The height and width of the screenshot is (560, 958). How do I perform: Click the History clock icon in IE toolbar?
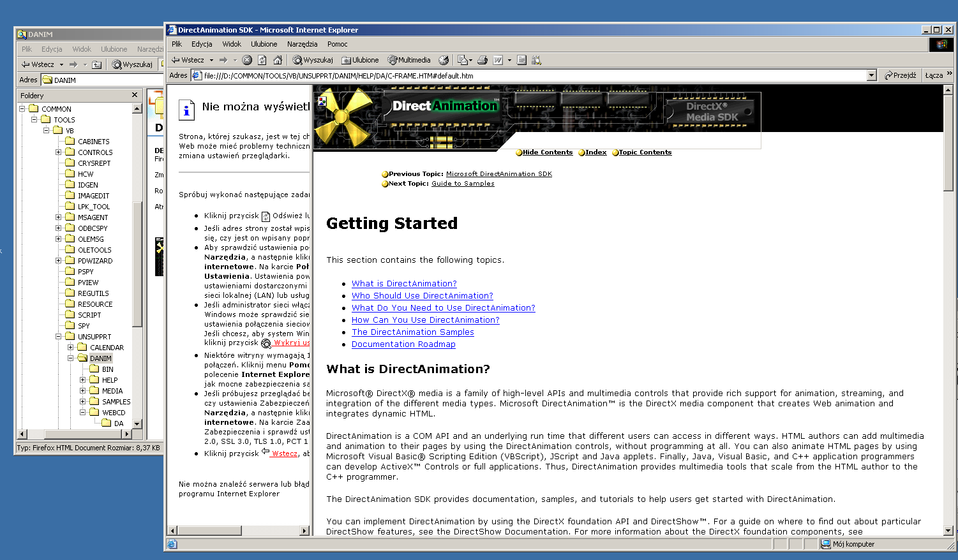point(444,60)
